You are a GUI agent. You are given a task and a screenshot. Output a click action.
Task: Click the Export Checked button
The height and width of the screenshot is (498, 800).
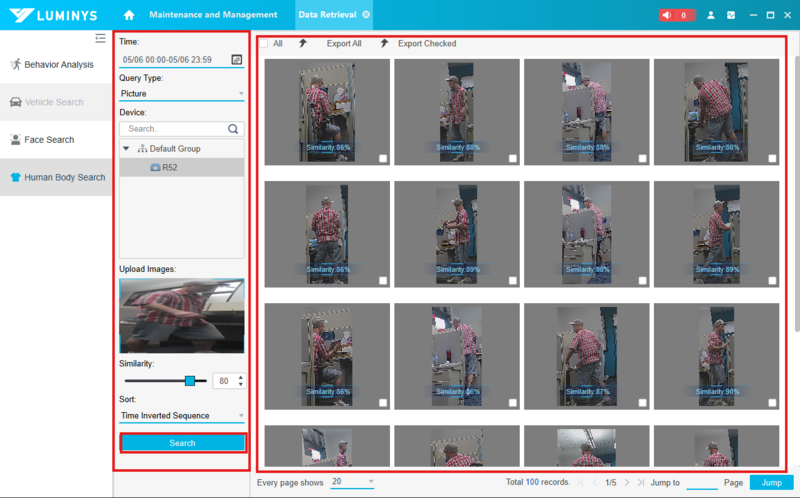(427, 44)
